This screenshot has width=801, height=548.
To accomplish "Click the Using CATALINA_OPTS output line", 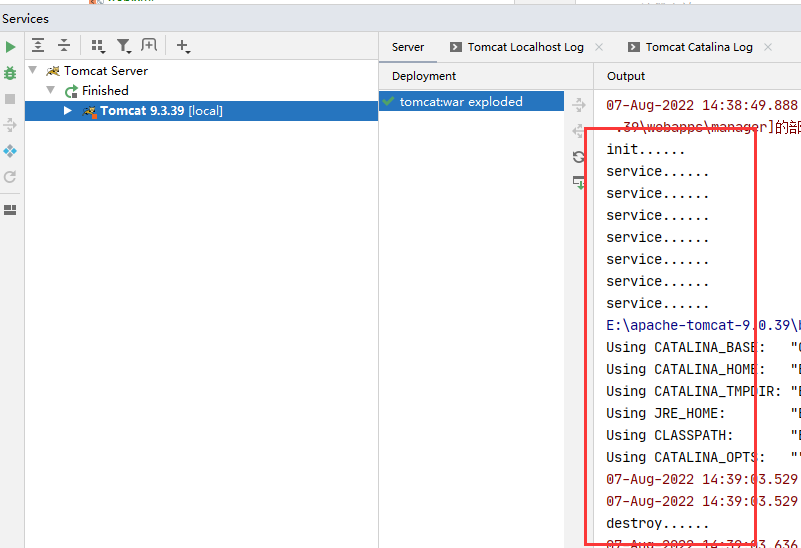I will coord(703,457).
